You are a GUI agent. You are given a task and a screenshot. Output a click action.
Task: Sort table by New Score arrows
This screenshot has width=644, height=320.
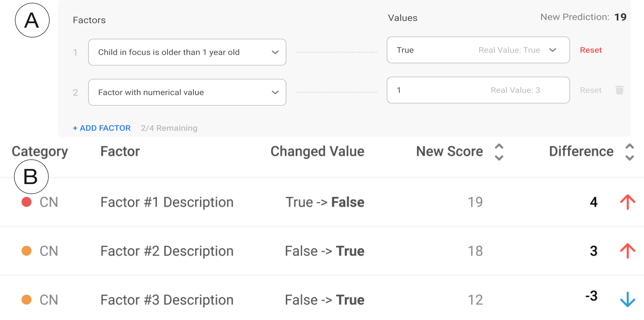(499, 152)
